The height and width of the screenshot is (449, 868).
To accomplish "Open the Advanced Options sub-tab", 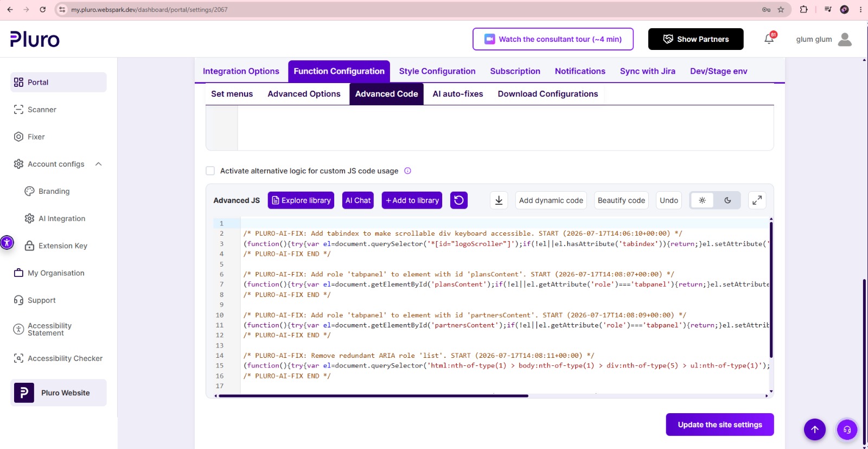I will 304,94.
